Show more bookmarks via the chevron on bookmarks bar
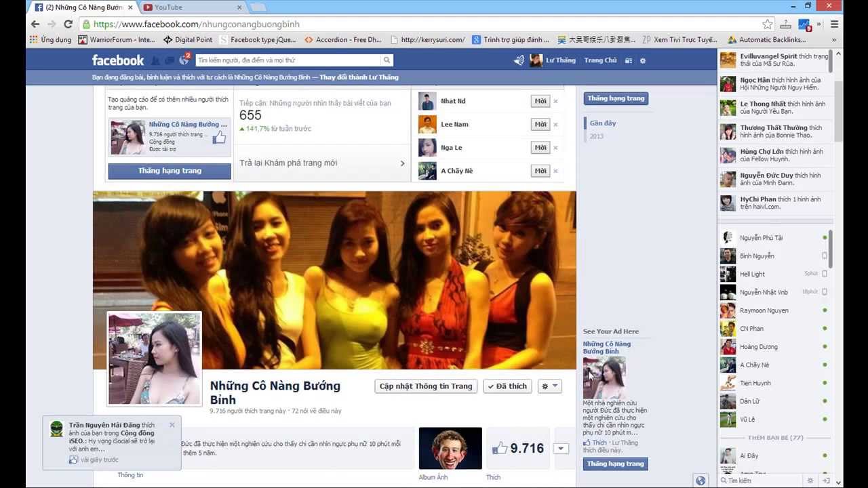 point(834,40)
